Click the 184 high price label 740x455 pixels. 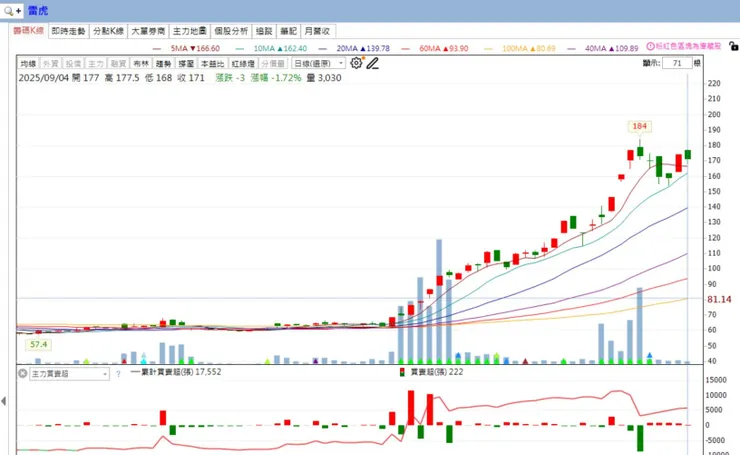pyautogui.click(x=639, y=126)
